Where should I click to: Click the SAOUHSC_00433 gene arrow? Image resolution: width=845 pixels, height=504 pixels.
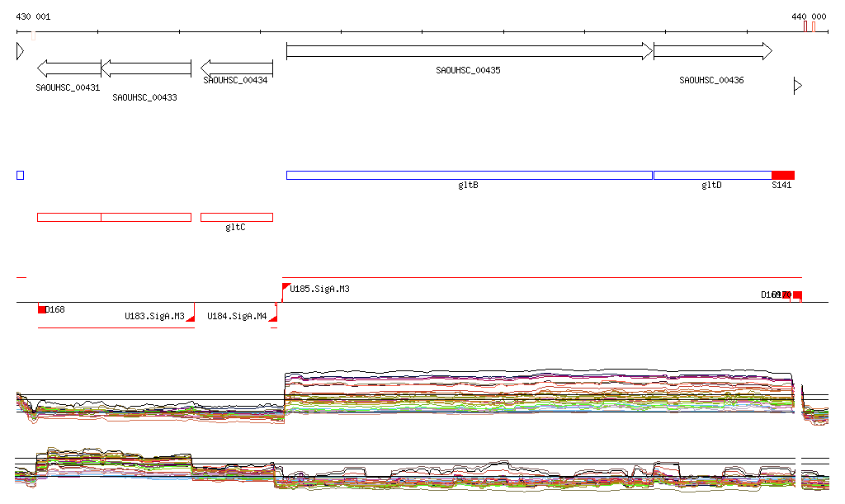[146, 68]
